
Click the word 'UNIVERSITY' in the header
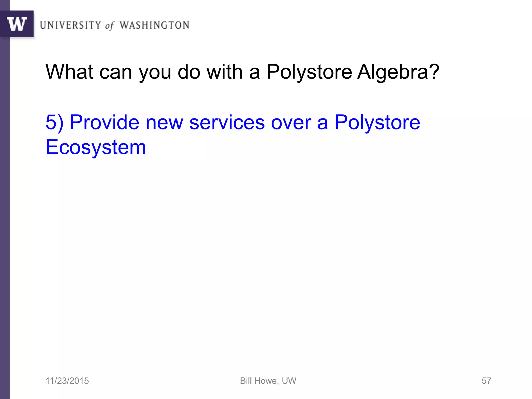pyautogui.click(x=71, y=25)
